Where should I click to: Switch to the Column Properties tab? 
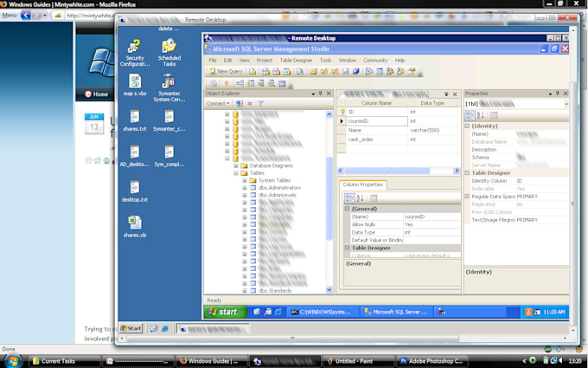pyautogui.click(x=362, y=184)
